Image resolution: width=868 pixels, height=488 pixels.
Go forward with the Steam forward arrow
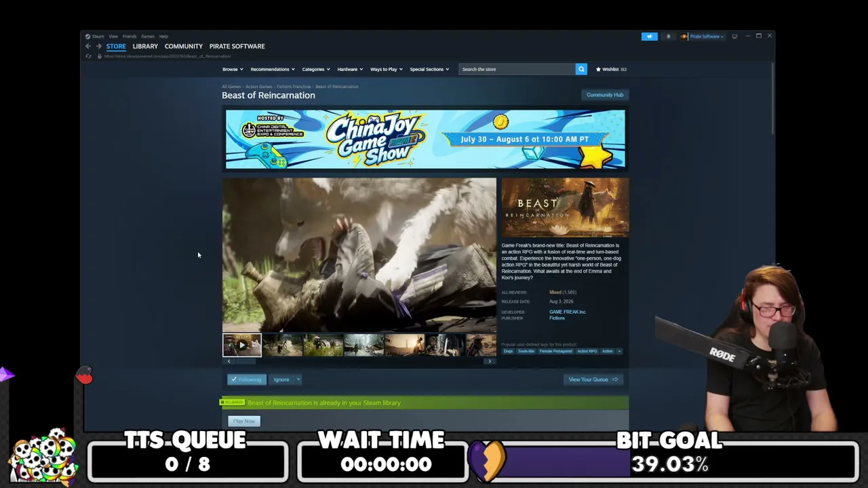(98, 46)
